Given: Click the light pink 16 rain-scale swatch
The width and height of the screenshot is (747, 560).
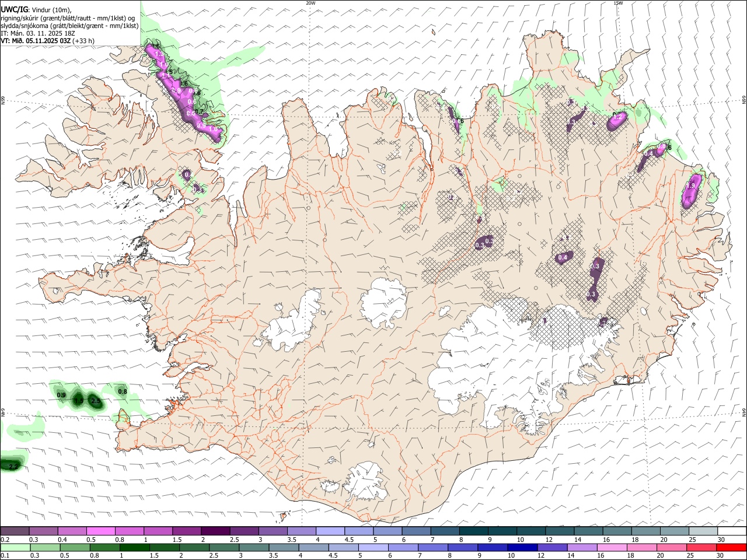Looking at the screenshot, I should pyautogui.click(x=612, y=547).
